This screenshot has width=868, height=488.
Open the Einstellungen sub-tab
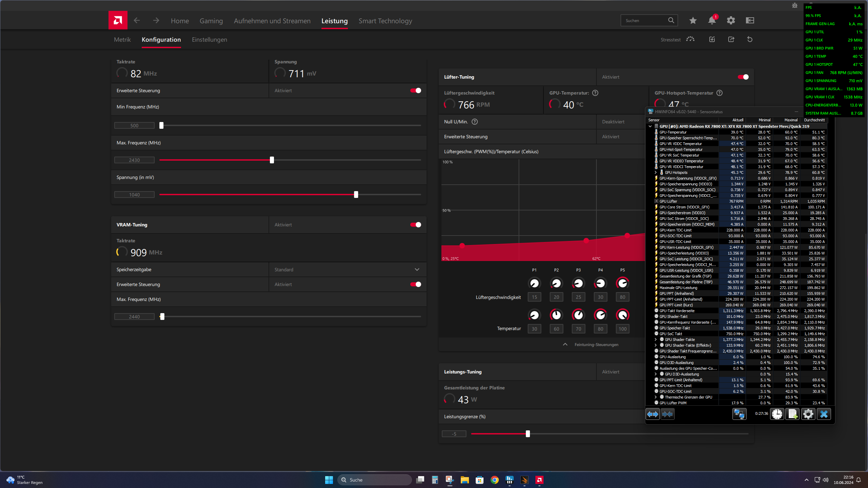pos(209,40)
